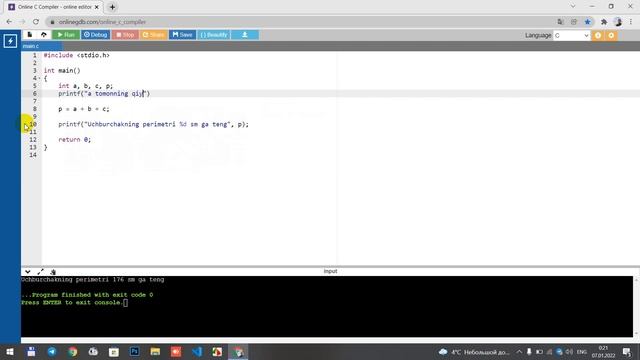Screen dimensions: 640x360
Task: Click the "int a, b, c, p;" declaration line
Action: pyautogui.click(x=85, y=86)
